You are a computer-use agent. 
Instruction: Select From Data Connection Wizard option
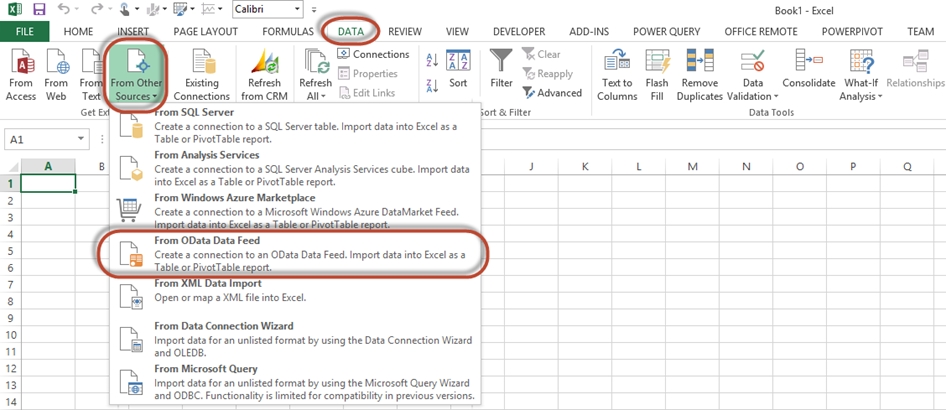[x=295, y=339]
